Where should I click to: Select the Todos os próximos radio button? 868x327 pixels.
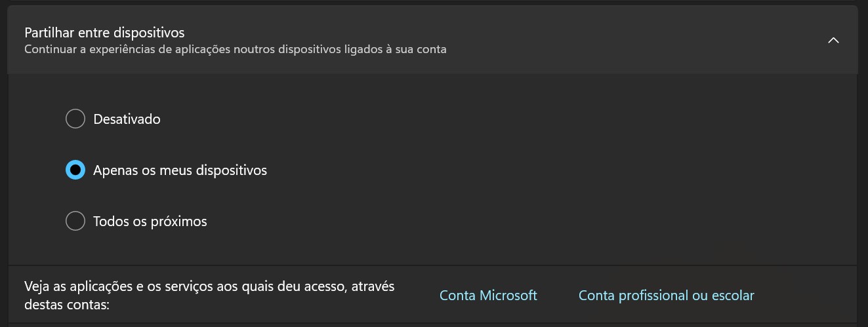tap(75, 221)
